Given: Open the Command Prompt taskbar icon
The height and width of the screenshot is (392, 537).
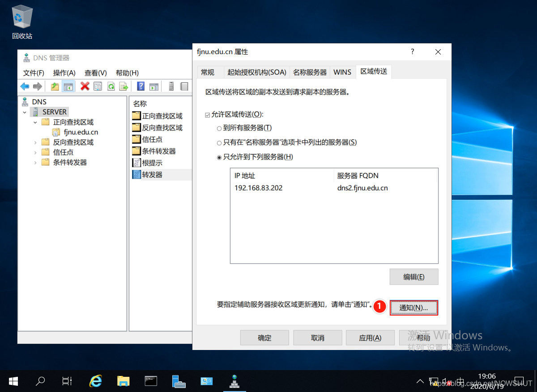Looking at the screenshot, I should point(151,381).
